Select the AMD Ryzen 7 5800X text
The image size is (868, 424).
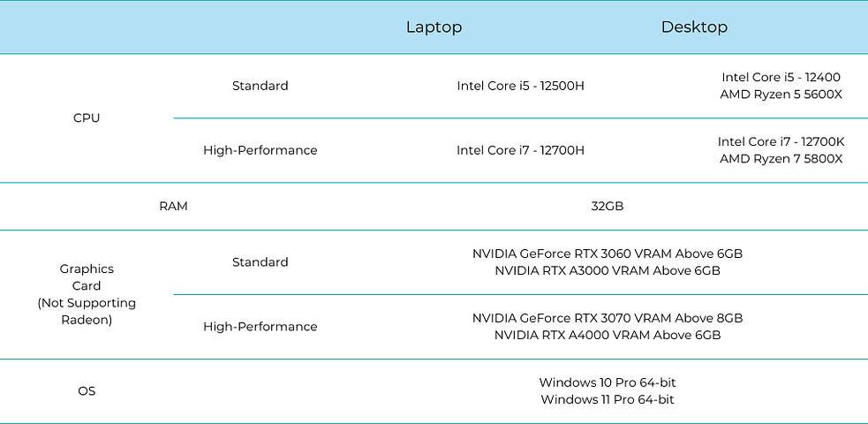781,159
